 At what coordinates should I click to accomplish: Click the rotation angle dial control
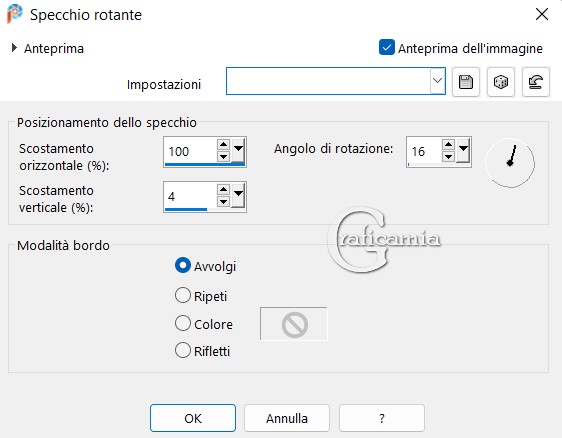click(510, 163)
